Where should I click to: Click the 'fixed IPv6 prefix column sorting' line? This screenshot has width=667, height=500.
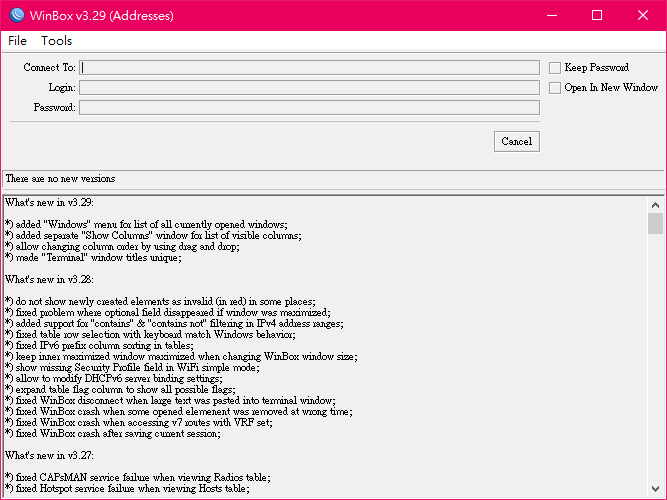(99, 346)
